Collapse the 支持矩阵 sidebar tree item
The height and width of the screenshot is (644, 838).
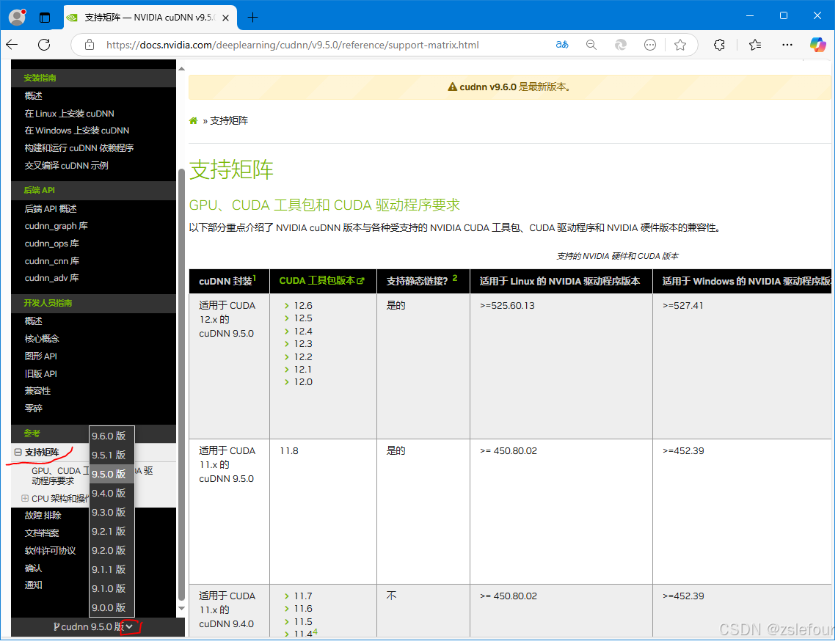pyautogui.click(x=18, y=453)
